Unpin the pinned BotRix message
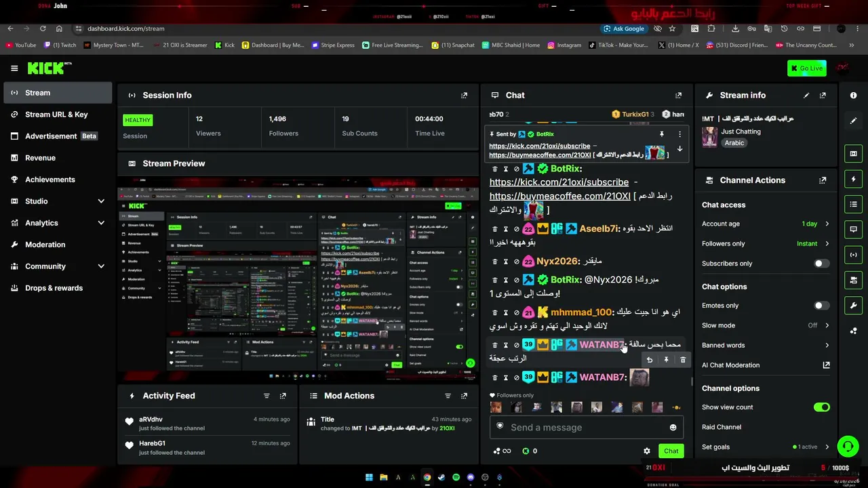The height and width of the screenshot is (488, 868). coord(662,134)
